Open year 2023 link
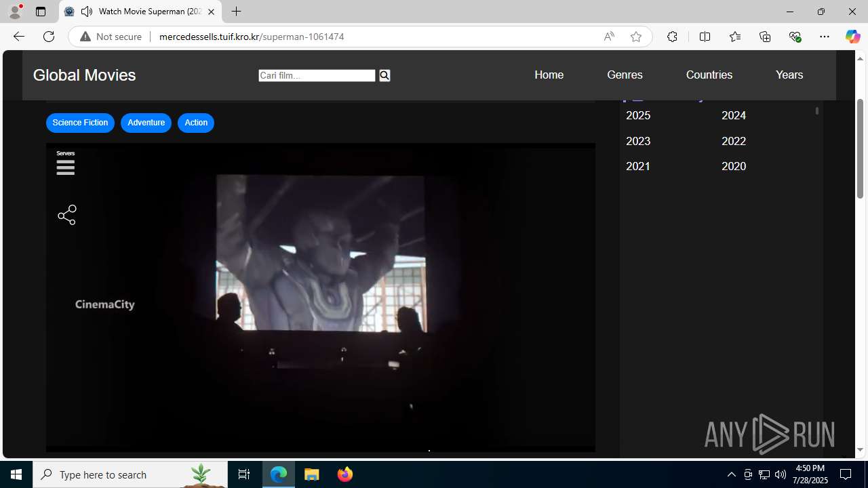 pyautogui.click(x=638, y=141)
